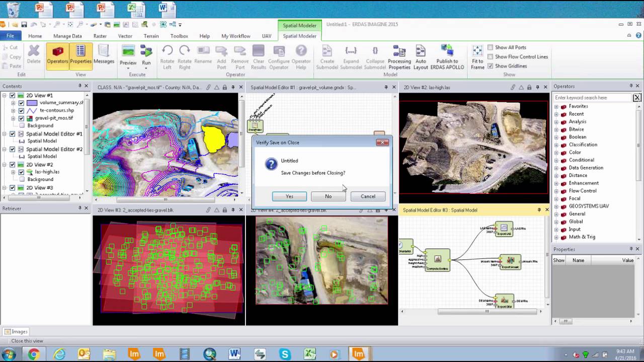Expand the Math & Trig operator category
The height and width of the screenshot is (362, 644).
556,237
